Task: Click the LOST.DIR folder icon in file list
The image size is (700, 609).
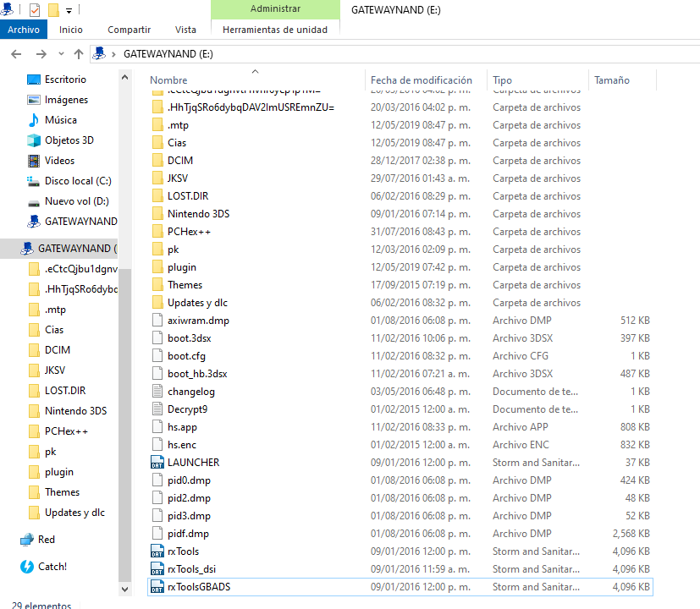Action: [x=157, y=196]
